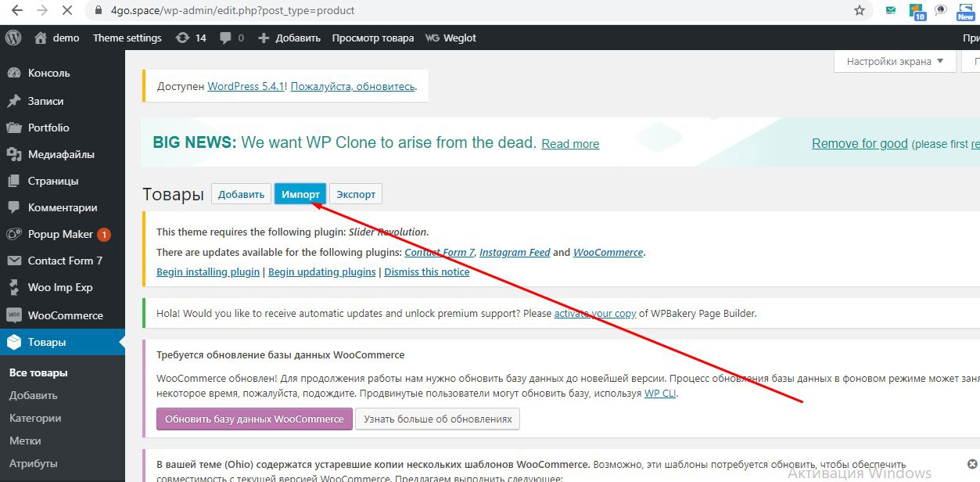Stop loading the page (X button)
This screenshot has width=980, height=482.
(67, 11)
